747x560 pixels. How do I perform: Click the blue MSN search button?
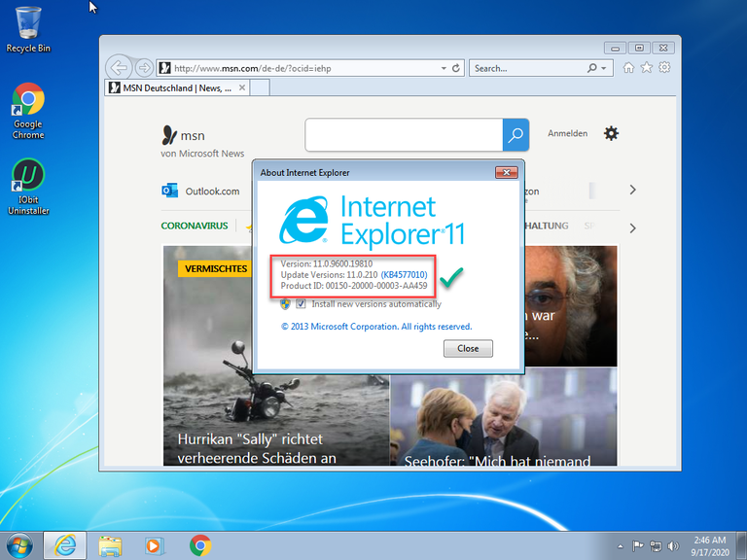(x=516, y=135)
